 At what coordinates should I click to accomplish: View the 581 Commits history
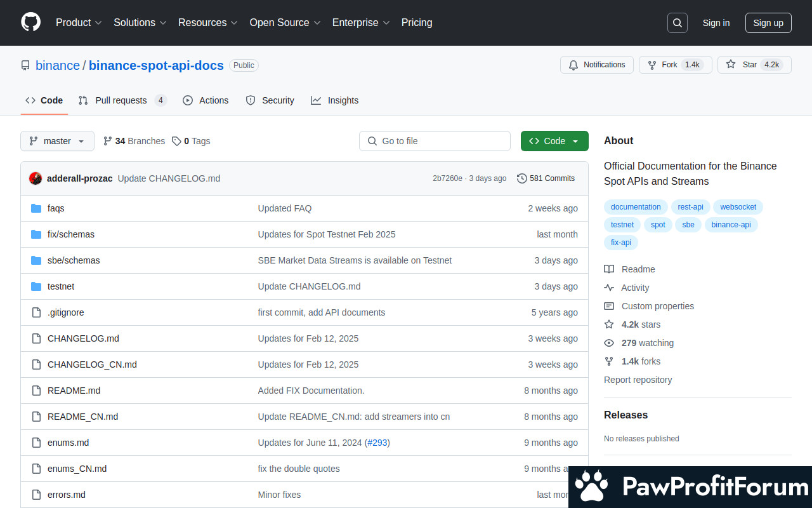[x=546, y=178]
